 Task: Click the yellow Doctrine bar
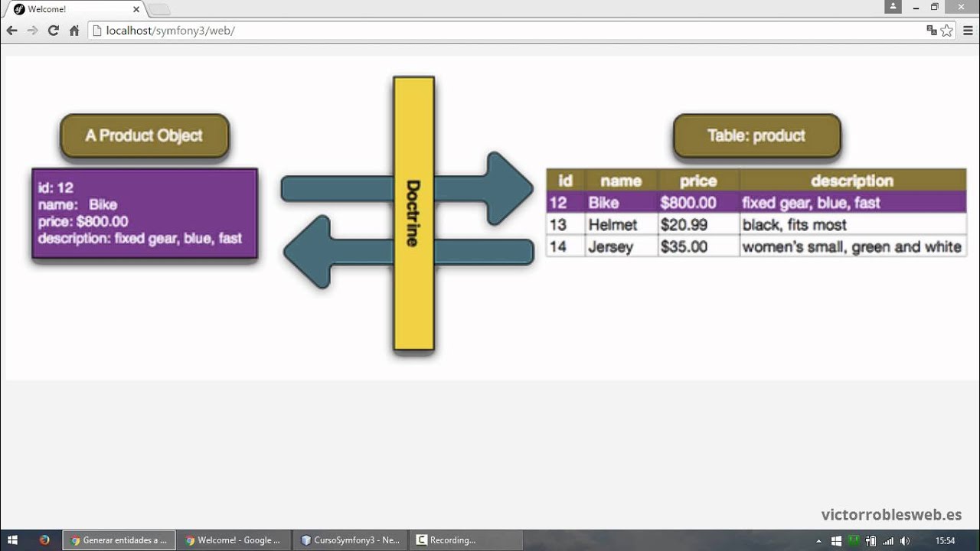(413, 214)
